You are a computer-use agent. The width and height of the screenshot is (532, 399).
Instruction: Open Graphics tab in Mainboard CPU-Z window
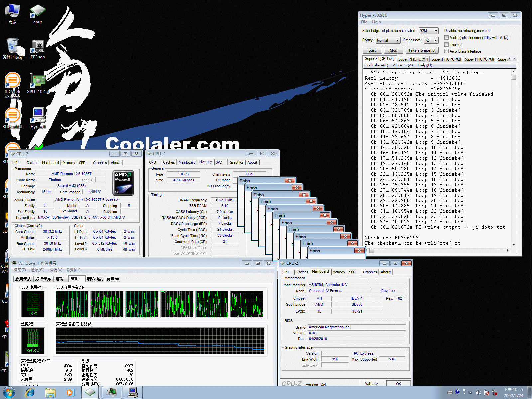tap(370, 272)
